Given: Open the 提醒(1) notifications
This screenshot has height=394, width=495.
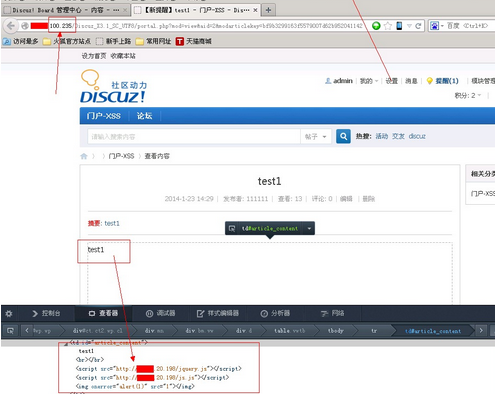Looking at the screenshot, I should point(447,81).
